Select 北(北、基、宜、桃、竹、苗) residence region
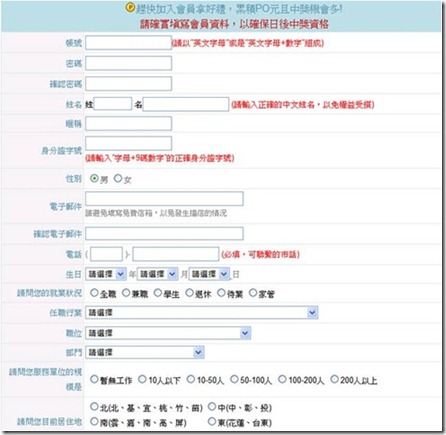Viewport: 446px width, 435px height. point(94,406)
